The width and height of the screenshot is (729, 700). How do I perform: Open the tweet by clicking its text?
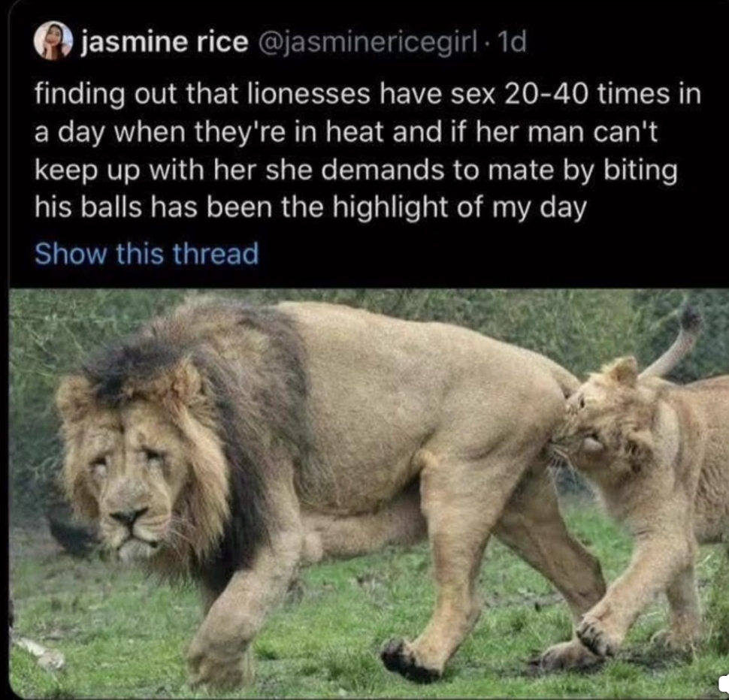pyautogui.click(x=368, y=150)
